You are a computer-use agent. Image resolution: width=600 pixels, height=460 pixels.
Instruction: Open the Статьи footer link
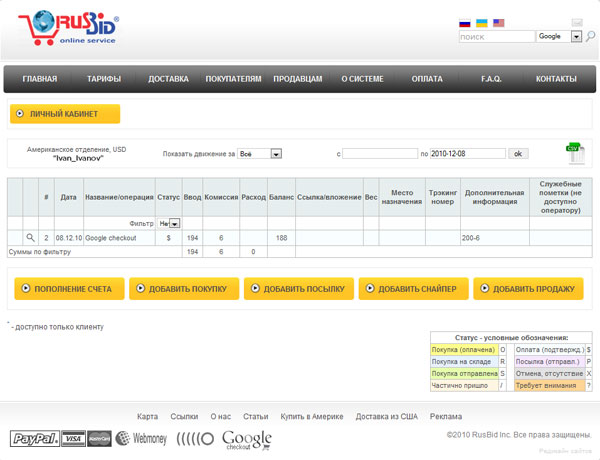click(256, 416)
